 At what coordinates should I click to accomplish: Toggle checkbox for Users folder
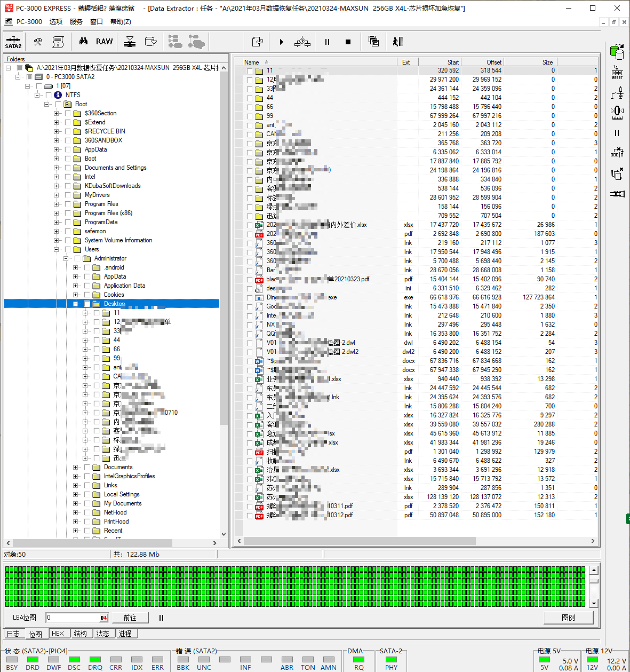point(68,249)
